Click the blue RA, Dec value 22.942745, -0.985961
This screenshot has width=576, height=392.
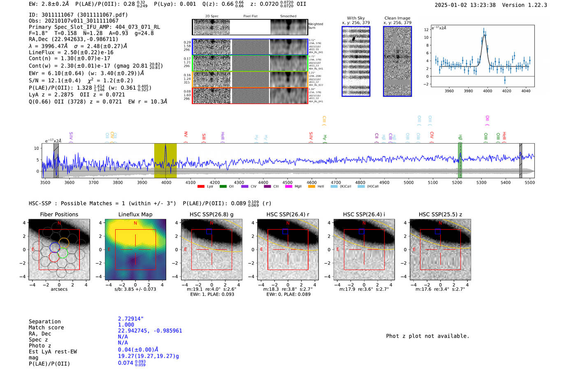pyautogui.click(x=150, y=331)
